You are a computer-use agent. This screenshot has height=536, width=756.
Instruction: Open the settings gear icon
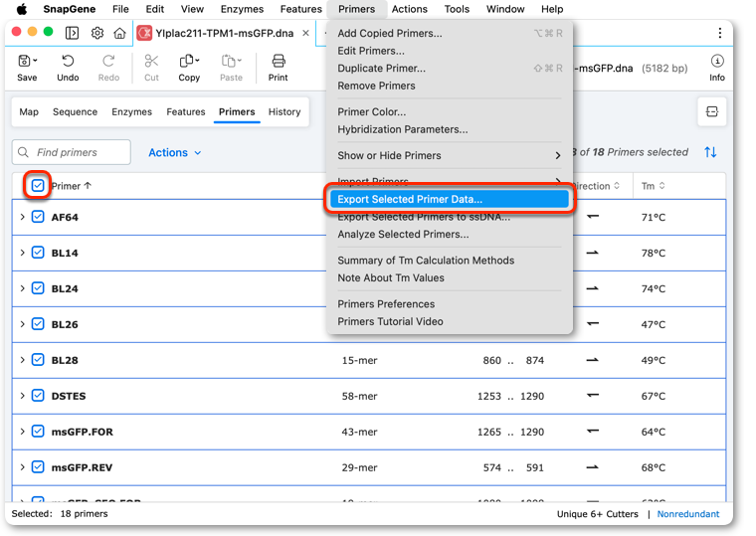[97, 33]
